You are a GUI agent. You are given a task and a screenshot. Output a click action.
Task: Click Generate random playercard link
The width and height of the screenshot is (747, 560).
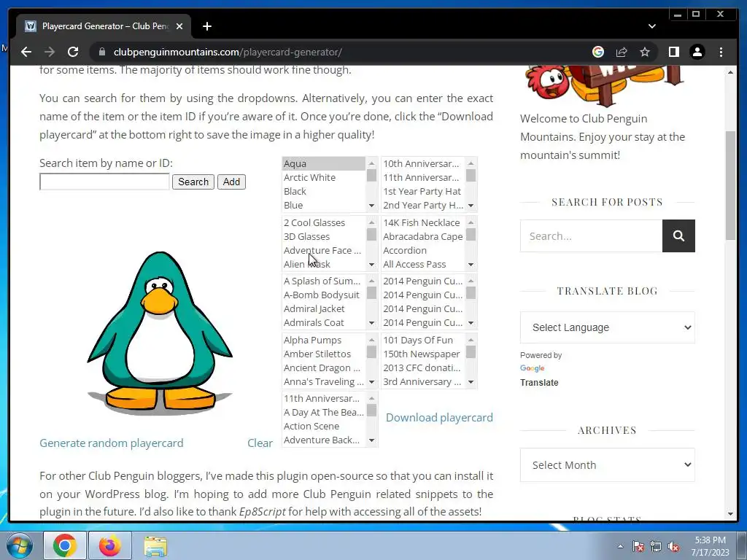[x=112, y=443]
